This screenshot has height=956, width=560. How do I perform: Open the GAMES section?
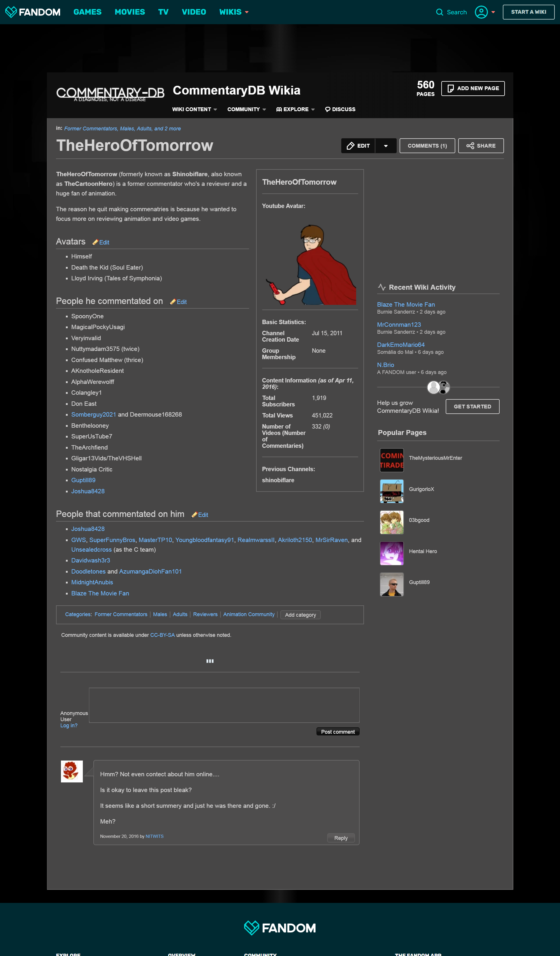(87, 12)
